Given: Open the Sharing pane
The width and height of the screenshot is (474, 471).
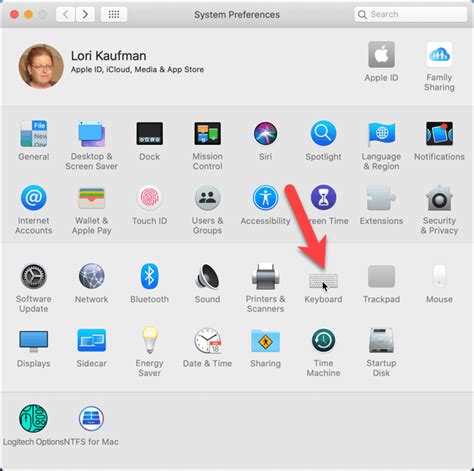Looking at the screenshot, I should coord(265,341).
